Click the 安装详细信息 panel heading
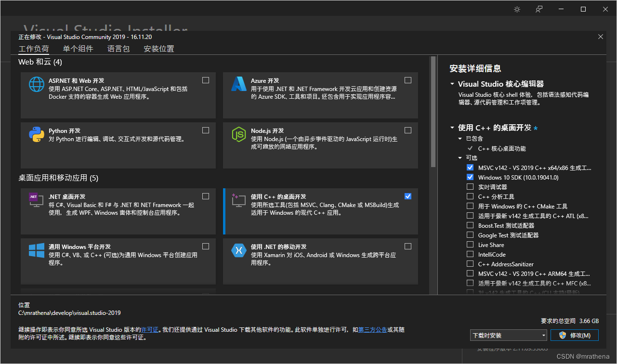The height and width of the screenshot is (364, 617). point(475,68)
